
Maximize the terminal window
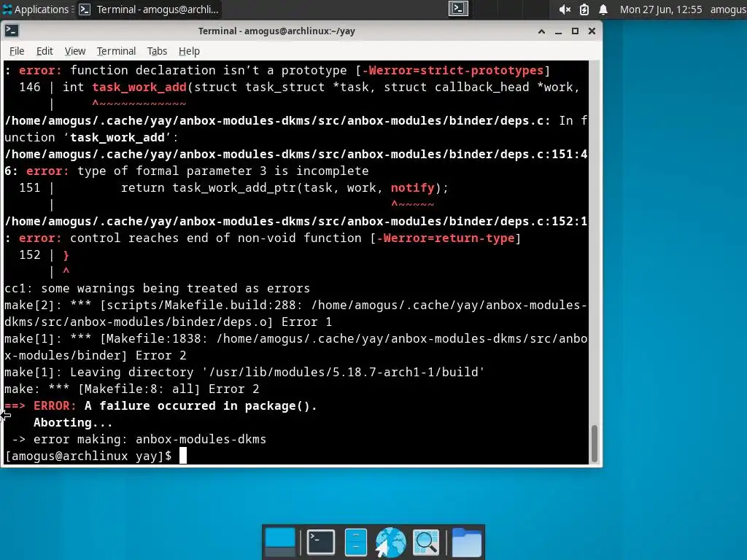click(575, 31)
